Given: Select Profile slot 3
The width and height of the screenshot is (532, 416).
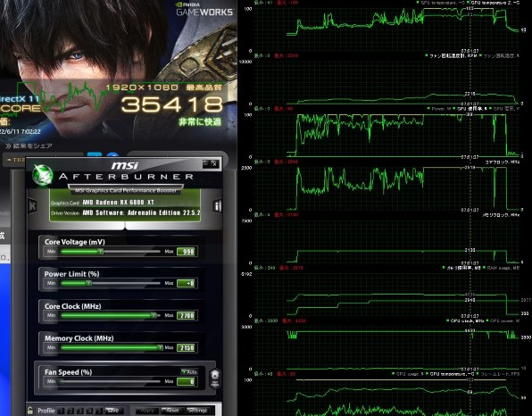Looking at the screenshot, I should click(80, 411).
